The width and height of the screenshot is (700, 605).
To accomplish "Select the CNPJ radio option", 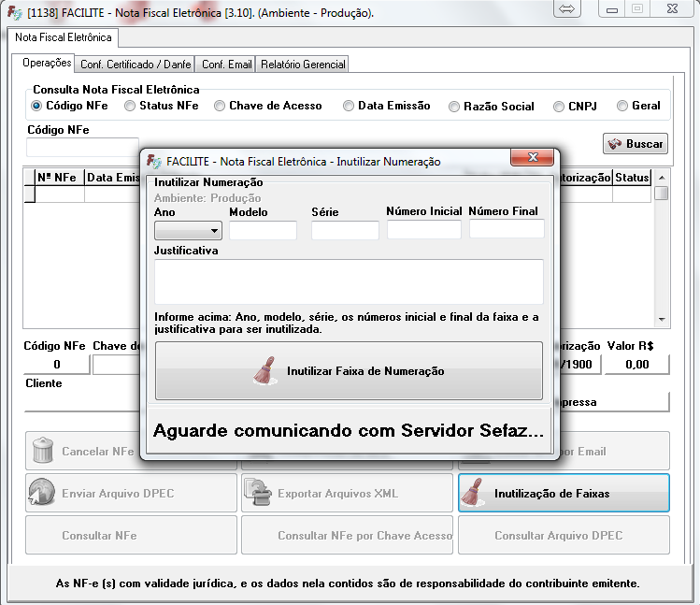I will click(x=559, y=107).
